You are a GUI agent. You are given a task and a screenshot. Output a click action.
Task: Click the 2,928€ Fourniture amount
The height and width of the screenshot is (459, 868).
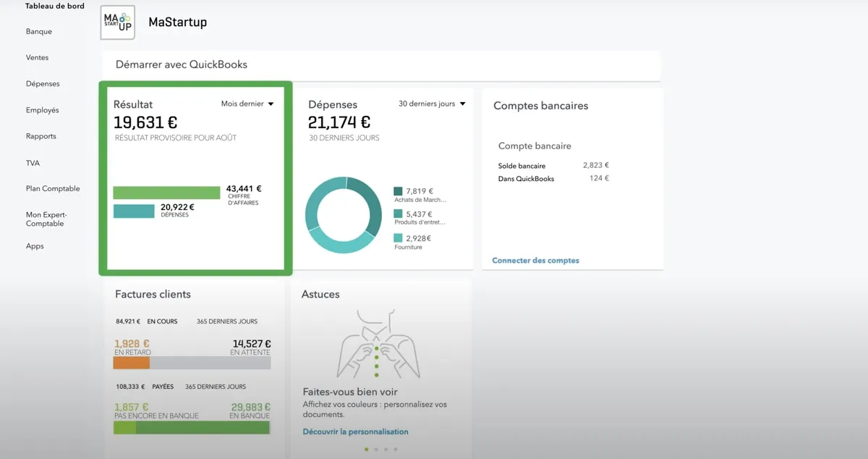click(x=419, y=238)
